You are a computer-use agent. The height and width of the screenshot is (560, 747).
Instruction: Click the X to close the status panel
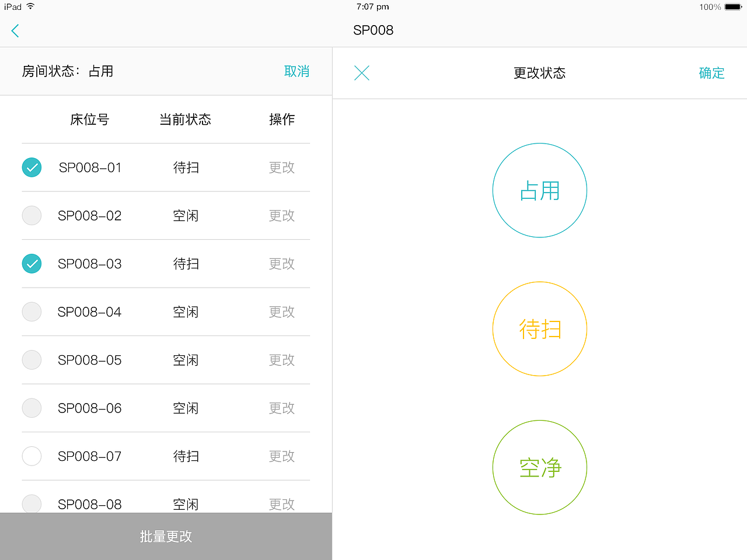coord(362,73)
